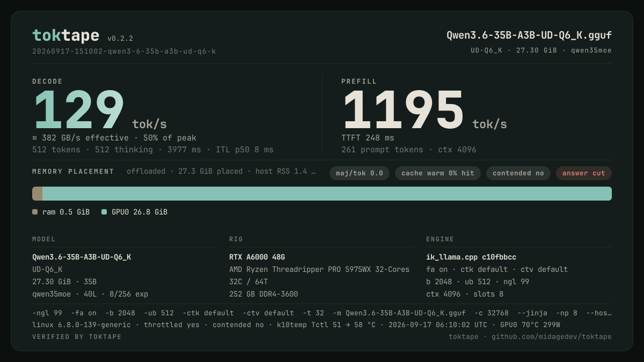Click the 'GPU0 26.8 GiB' legend label
The width and height of the screenshot is (644, 362).
140,212
